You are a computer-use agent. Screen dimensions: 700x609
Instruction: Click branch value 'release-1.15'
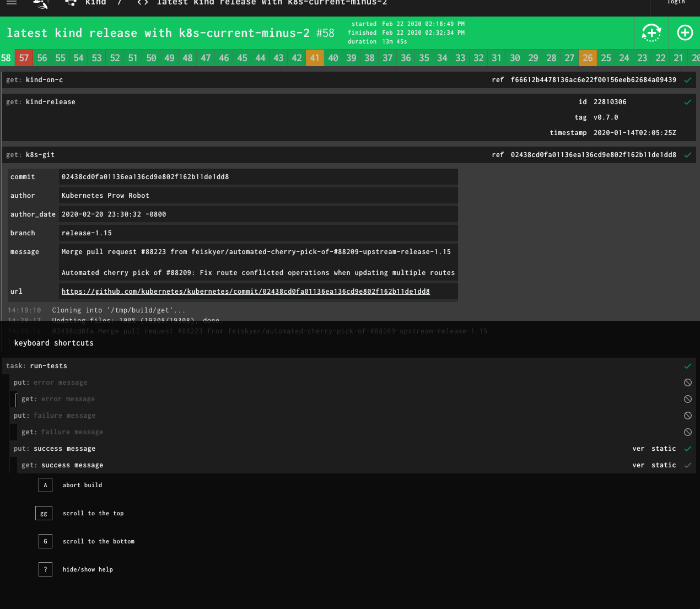click(x=87, y=233)
